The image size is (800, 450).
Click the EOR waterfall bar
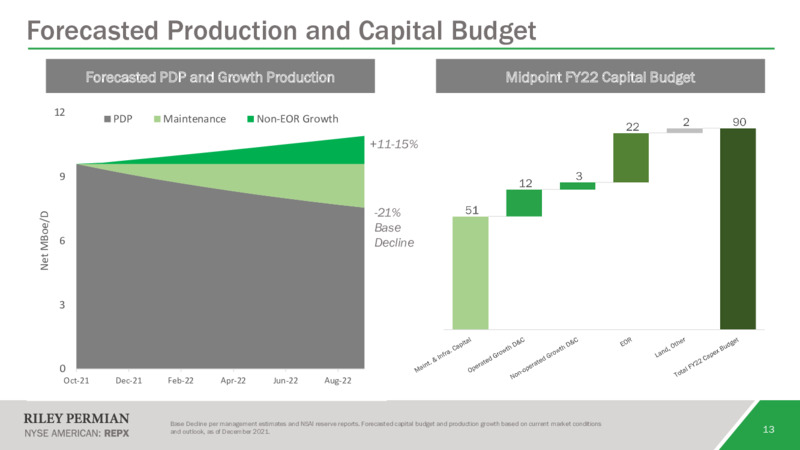(631, 158)
